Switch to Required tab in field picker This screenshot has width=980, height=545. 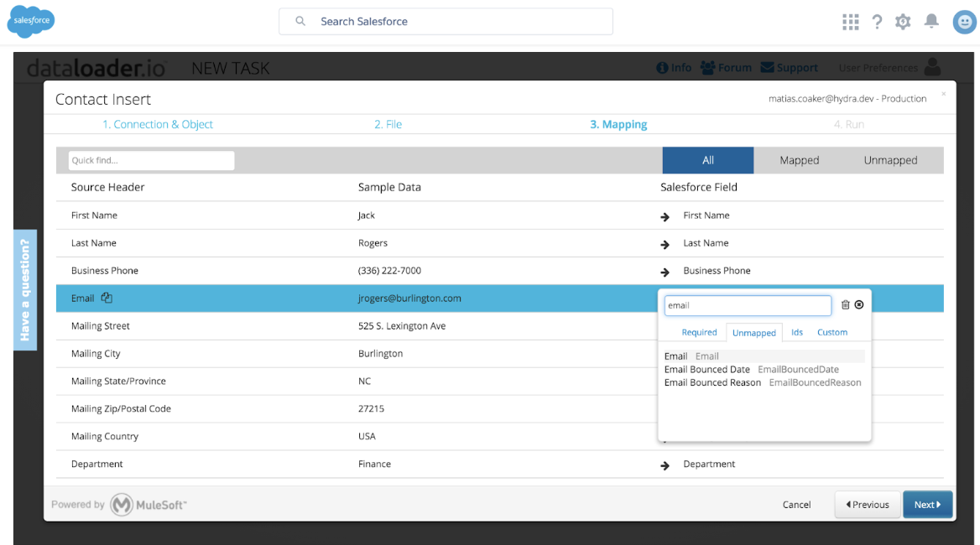[699, 332]
